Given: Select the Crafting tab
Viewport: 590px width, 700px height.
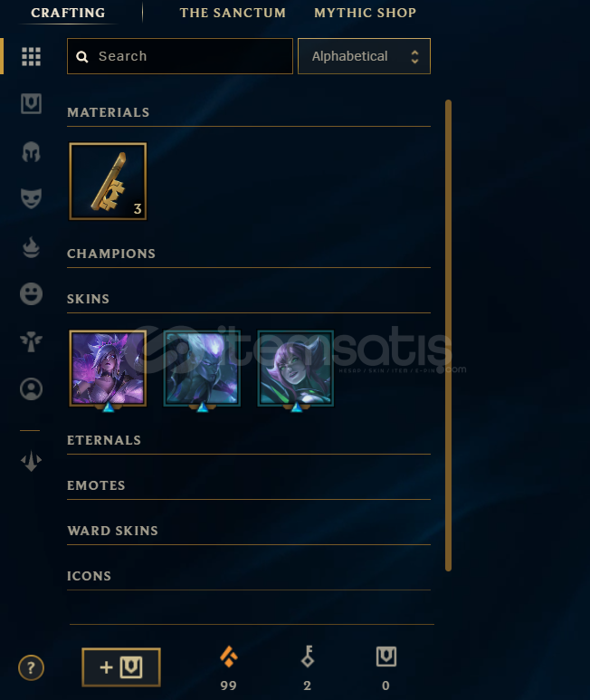Looking at the screenshot, I should click(x=68, y=13).
